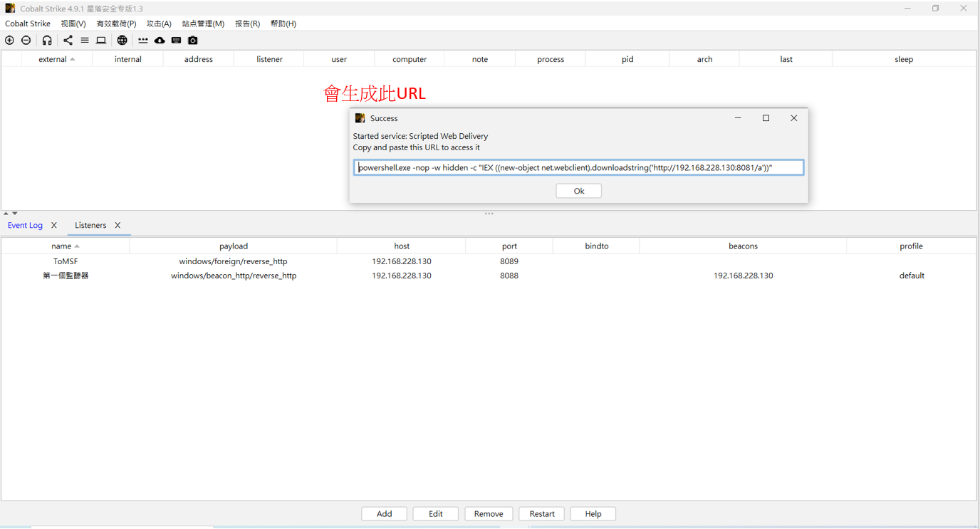
Task: Sort sessions by last column
Action: [786, 59]
